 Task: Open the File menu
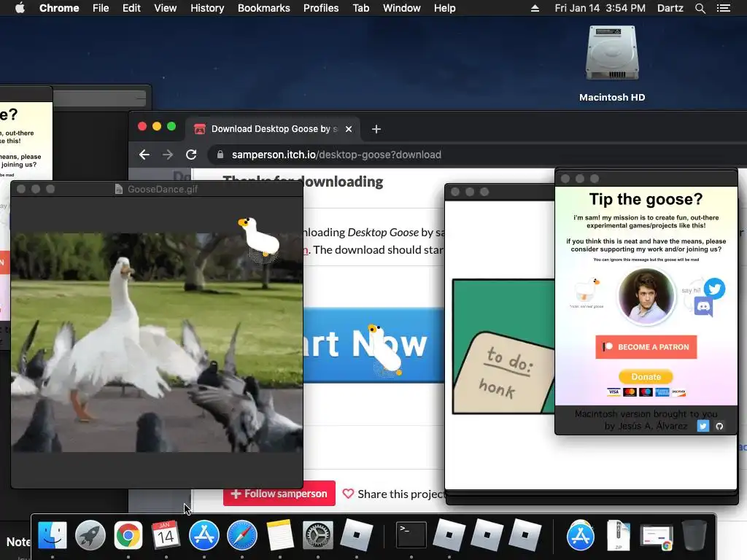(101, 8)
